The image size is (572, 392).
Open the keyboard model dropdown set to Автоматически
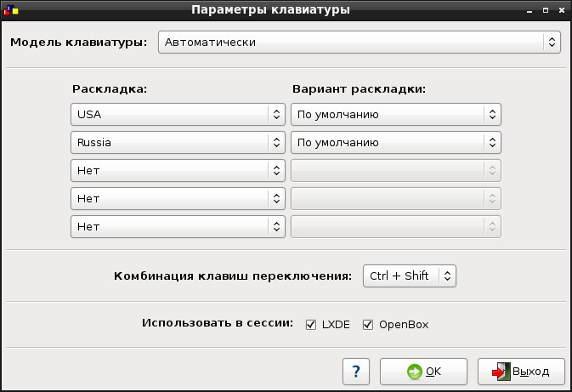[359, 43]
